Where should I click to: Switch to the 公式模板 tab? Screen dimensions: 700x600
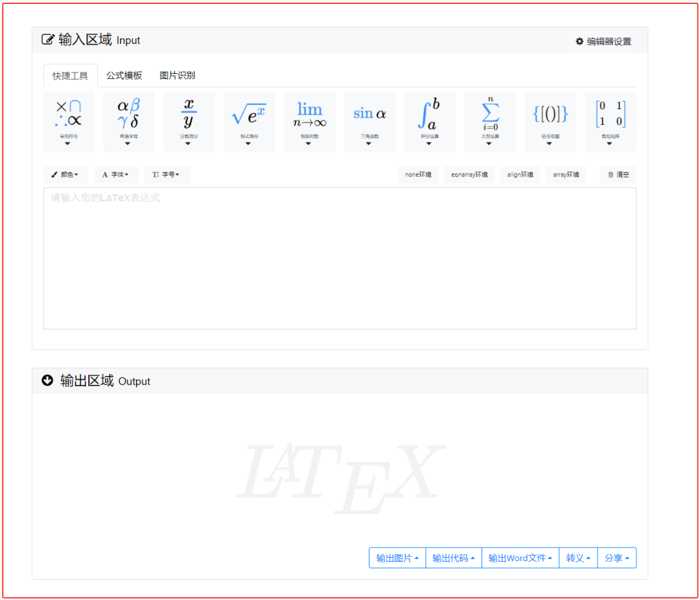point(124,76)
